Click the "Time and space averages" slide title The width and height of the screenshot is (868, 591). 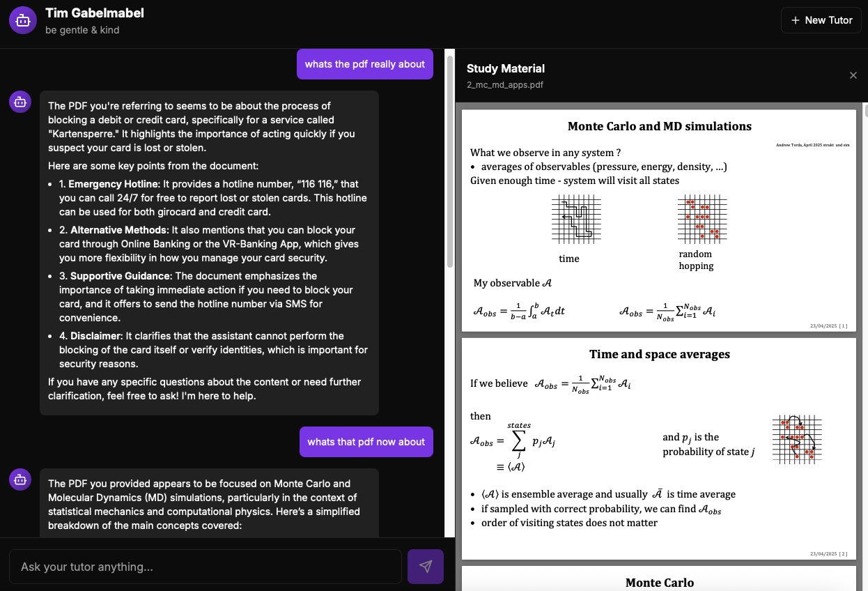pos(659,354)
